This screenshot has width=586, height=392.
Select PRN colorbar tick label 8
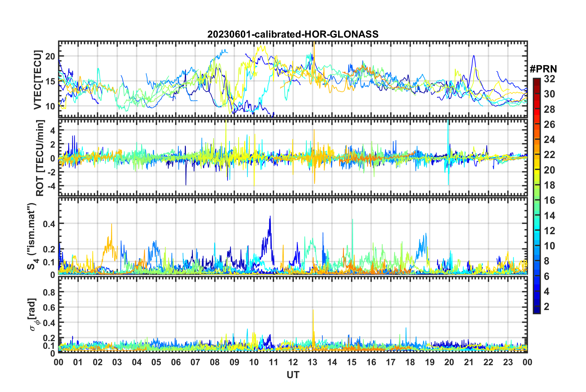[x=547, y=261]
